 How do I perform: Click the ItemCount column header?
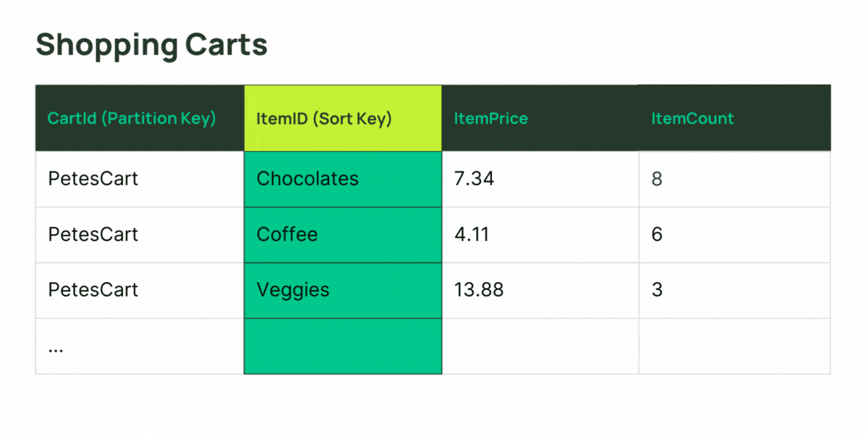coord(735,118)
